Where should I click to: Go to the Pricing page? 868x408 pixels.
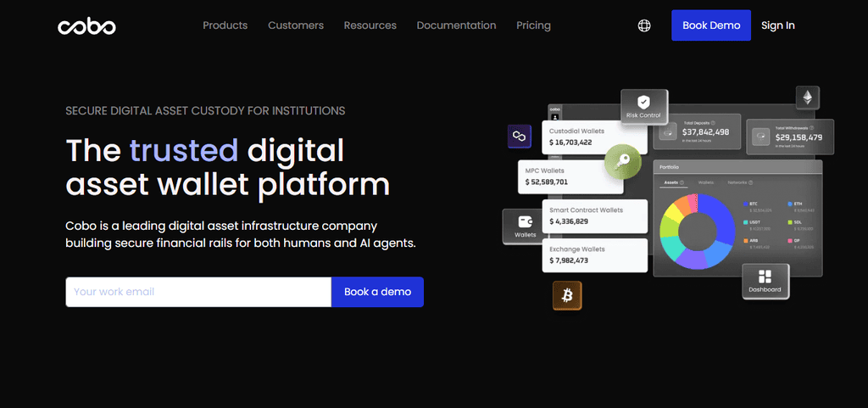[x=534, y=25]
